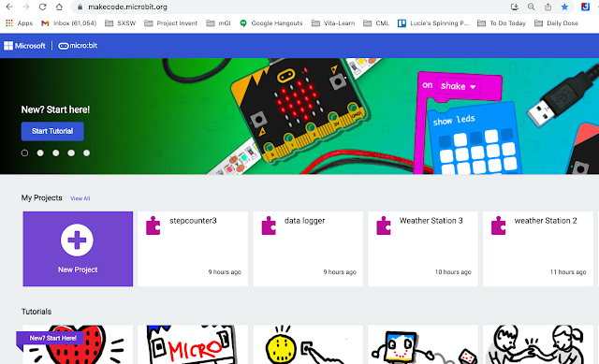Screen dimensions: 599x364
Task: Open the Weather Station 3 project
Action: (423, 249)
